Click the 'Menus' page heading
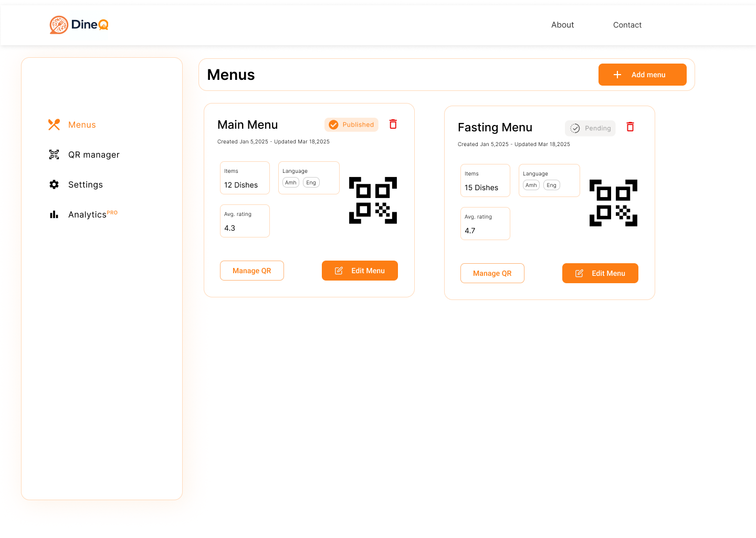Image resolution: width=756 pixels, height=538 pixels. pos(231,75)
